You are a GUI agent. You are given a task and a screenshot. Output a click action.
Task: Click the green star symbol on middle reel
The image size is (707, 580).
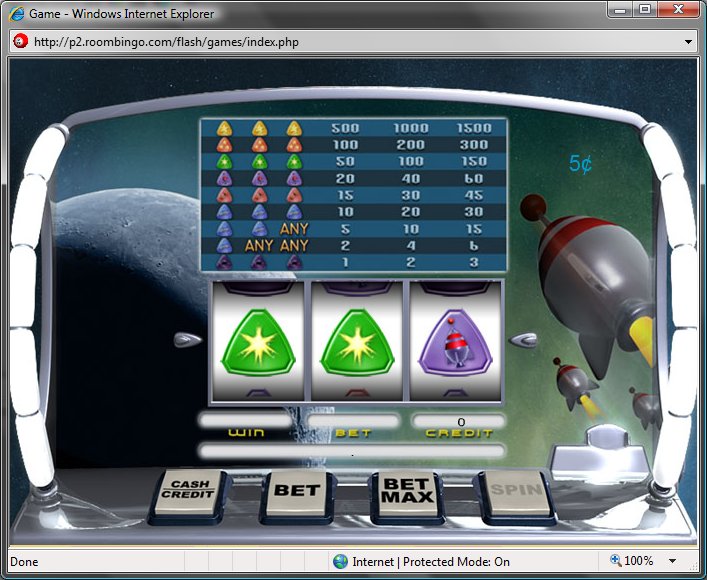[x=357, y=342]
